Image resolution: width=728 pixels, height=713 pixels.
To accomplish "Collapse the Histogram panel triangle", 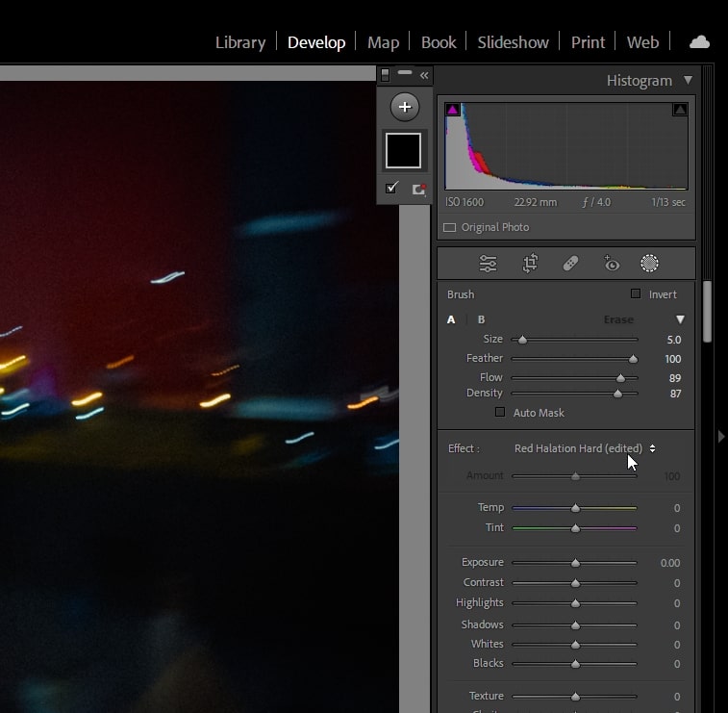I will coord(688,81).
